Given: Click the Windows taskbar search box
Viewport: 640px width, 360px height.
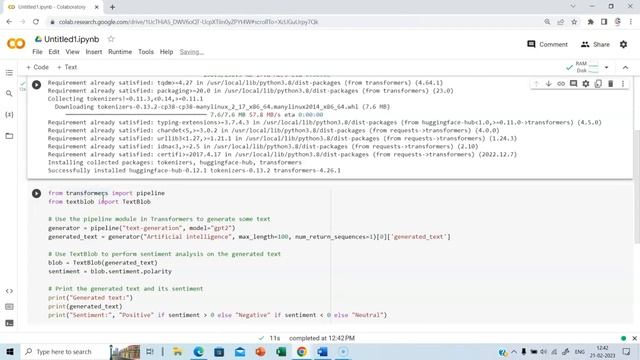Looking at the screenshot, I should pyautogui.click(x=64, y=351).
